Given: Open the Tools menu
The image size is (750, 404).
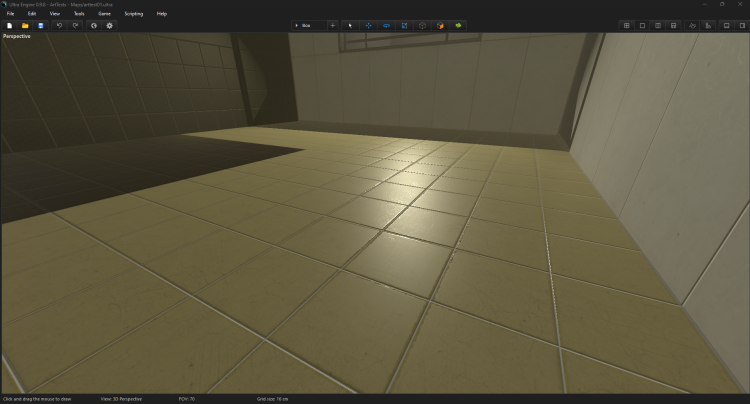Looking at the screenshot, I should pyautogui.click(x=78, y=13).
